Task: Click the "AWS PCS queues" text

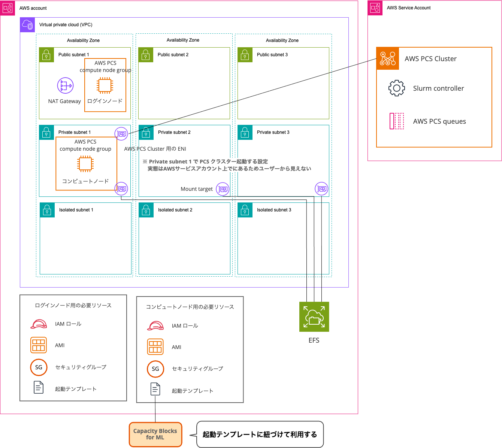Action: click(x=439, y=121)
